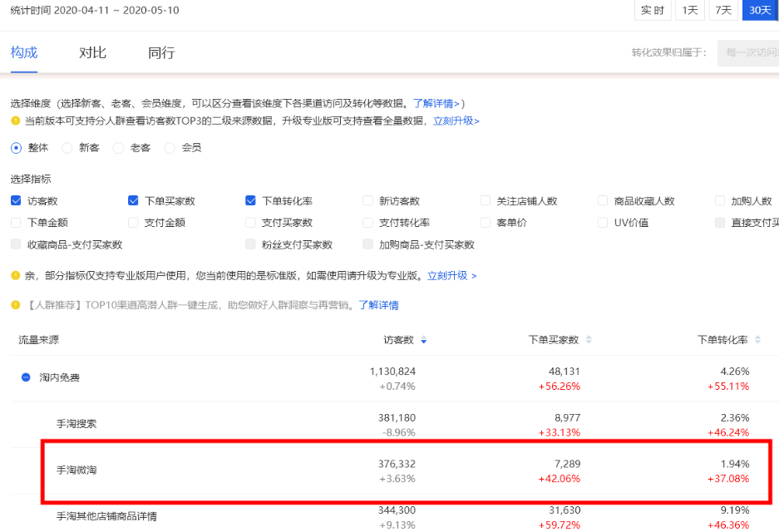Sort table by 访客数 arrow icon
This screenshot has width=779, height=532.
tap(424, 340)
